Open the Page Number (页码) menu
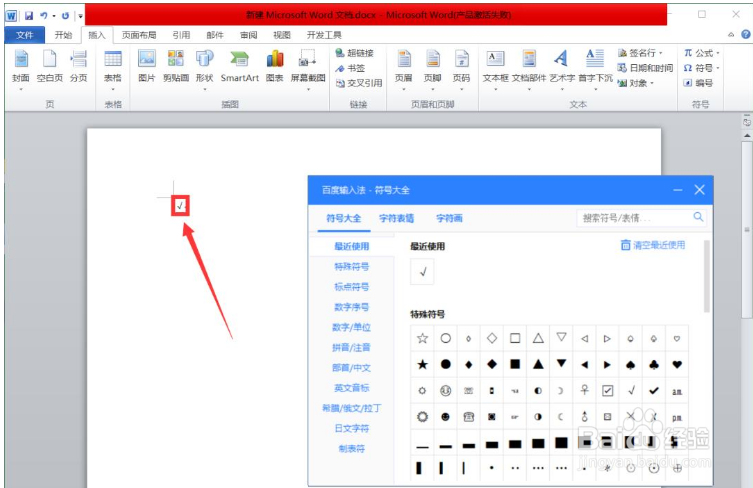The image size is (753, 488). [461, 70]
